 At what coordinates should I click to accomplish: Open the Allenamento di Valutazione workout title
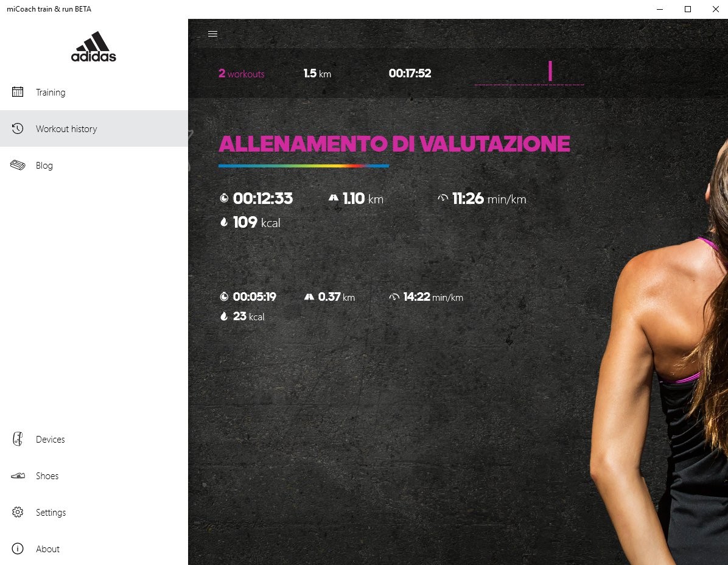coord(394,144)
